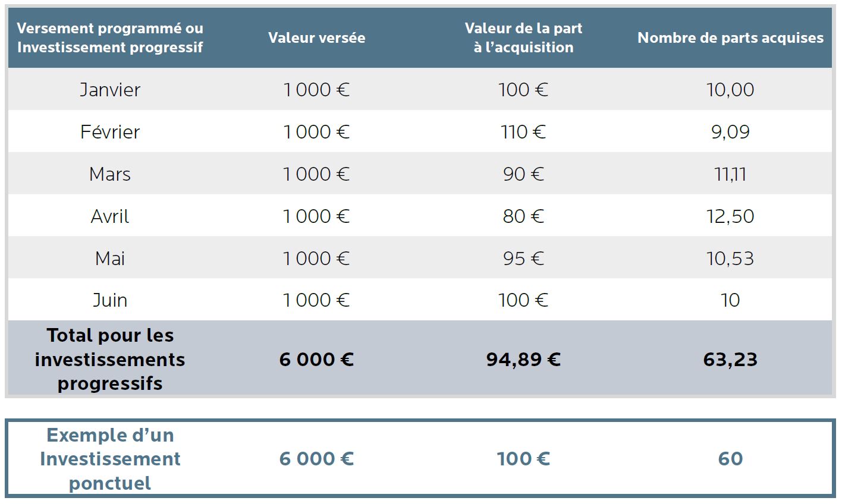Viewport: 842px width, 504px height.
Task: Select the 'Versement programmé ou Investissement progressif' header
Action: [x=110, y=37]
